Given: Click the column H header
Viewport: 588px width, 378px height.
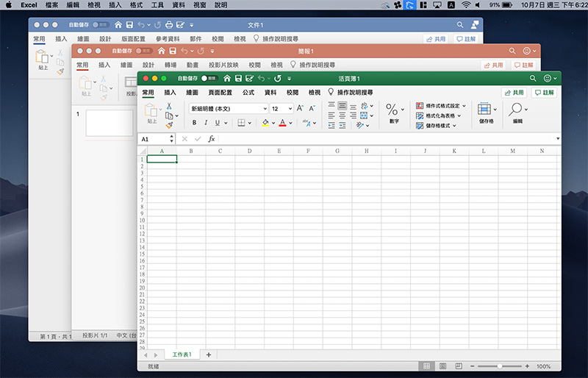Looking at the screenshot, I should pyautogui.click(x=366, y=151).
